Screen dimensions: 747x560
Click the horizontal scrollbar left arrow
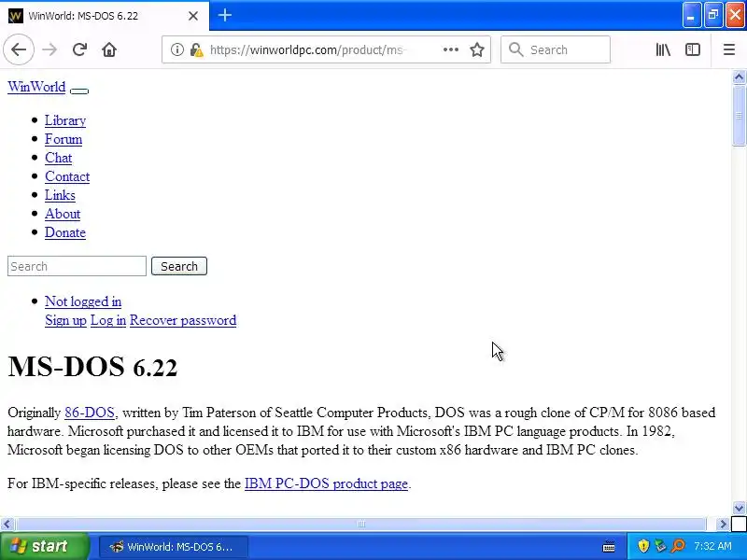click(7, 525)
